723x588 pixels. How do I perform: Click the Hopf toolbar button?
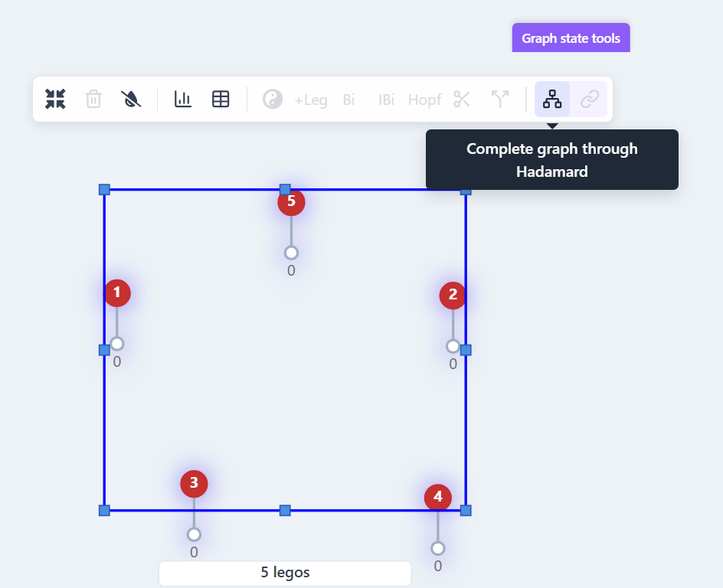point(424,100)
